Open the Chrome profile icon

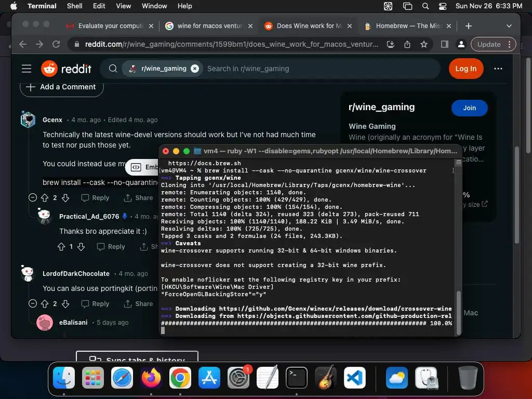(x=461, y=44)
